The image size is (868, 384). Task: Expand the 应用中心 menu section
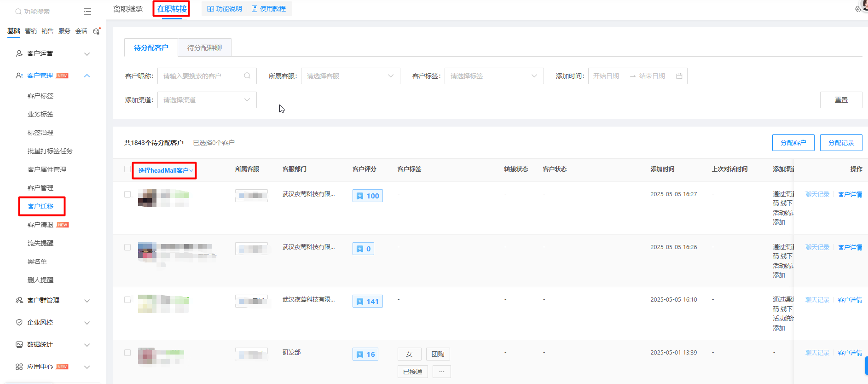pyautogui.click(x=87, y=367)
